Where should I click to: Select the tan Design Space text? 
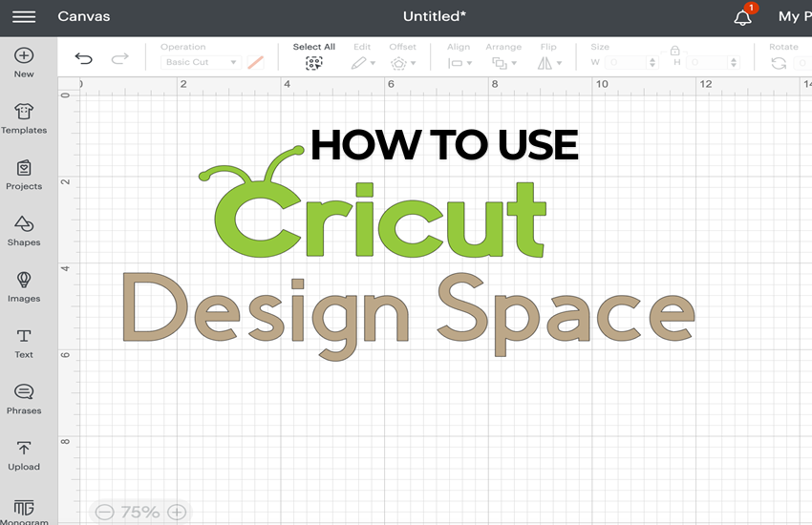coord(409,315)
